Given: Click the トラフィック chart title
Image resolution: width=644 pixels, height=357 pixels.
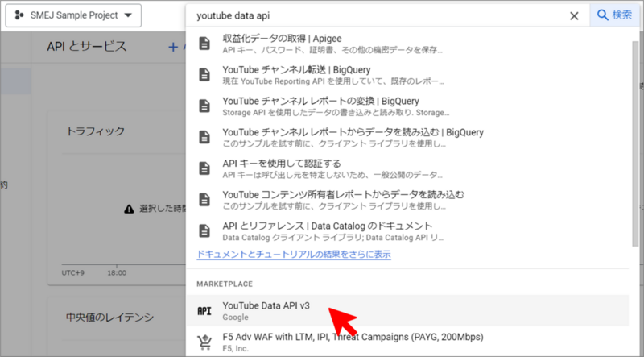Looking at the screenshot, I should 95,131.
